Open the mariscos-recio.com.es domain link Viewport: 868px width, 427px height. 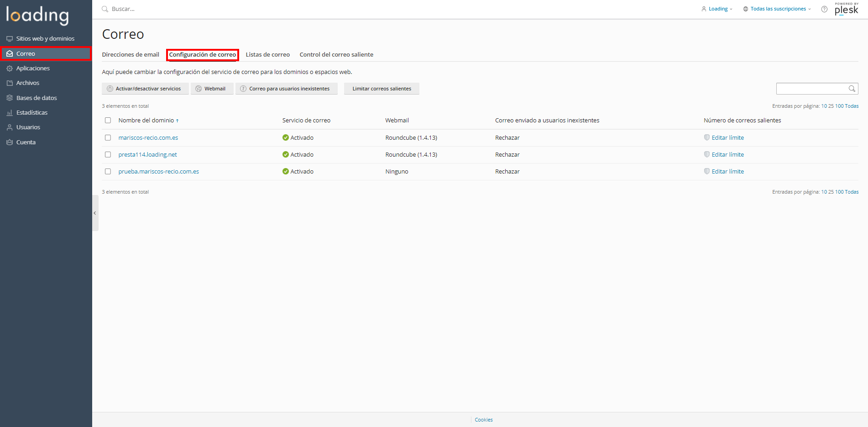148,137
